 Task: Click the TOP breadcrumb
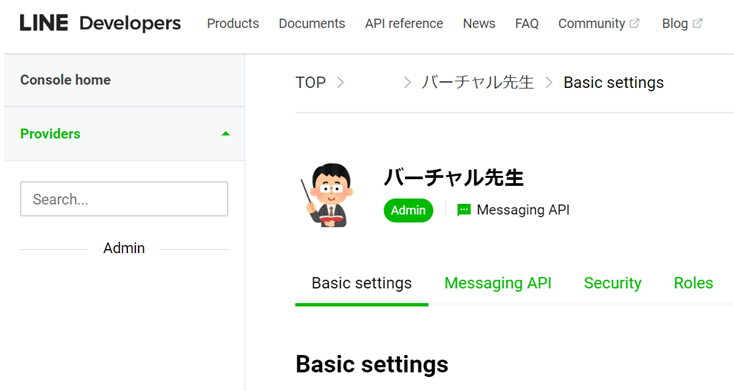pos(310,82)
